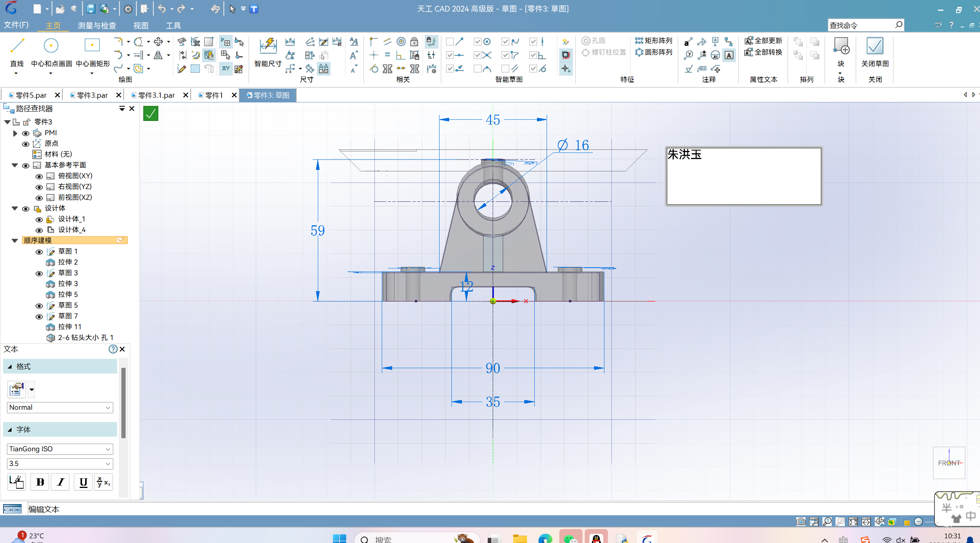Select the 中心和点画圆 (Center Circle) tool

point(50,47)
